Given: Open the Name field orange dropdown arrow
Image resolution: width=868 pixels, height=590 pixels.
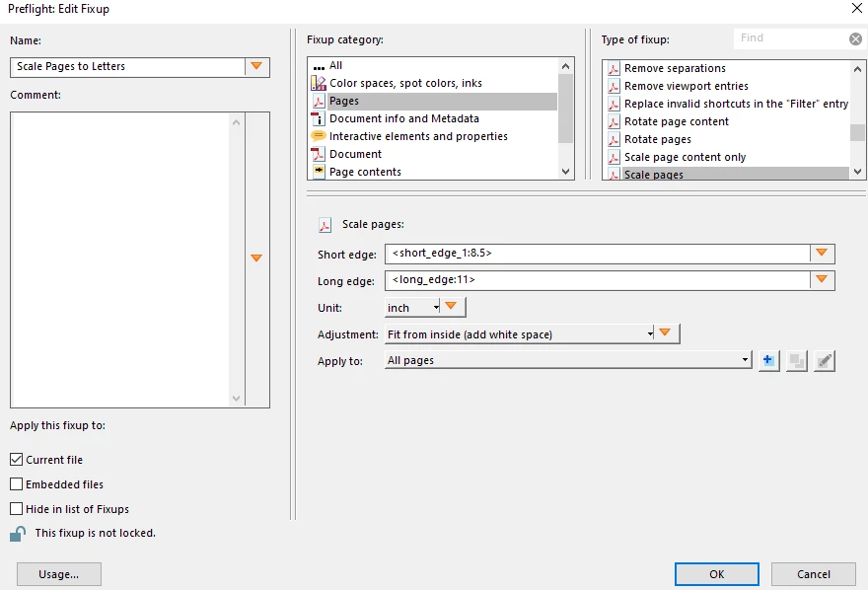Looking at the screenshot, I should (256, 66).
